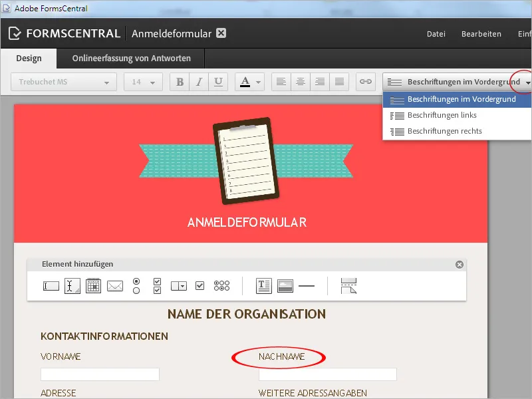Close the Anmeldeformular form tab
Viewport: 532px width, 399px height.
click(x=221, y=33)
